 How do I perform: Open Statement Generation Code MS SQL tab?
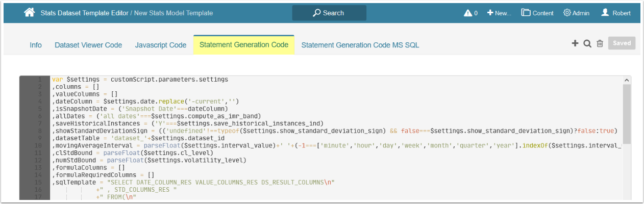coord(360,45)
